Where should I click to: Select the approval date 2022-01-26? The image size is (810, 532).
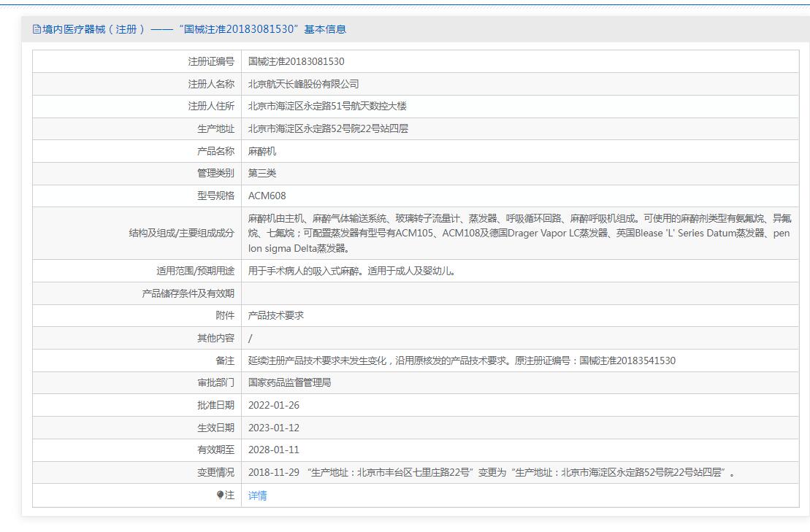pos(273,405)
